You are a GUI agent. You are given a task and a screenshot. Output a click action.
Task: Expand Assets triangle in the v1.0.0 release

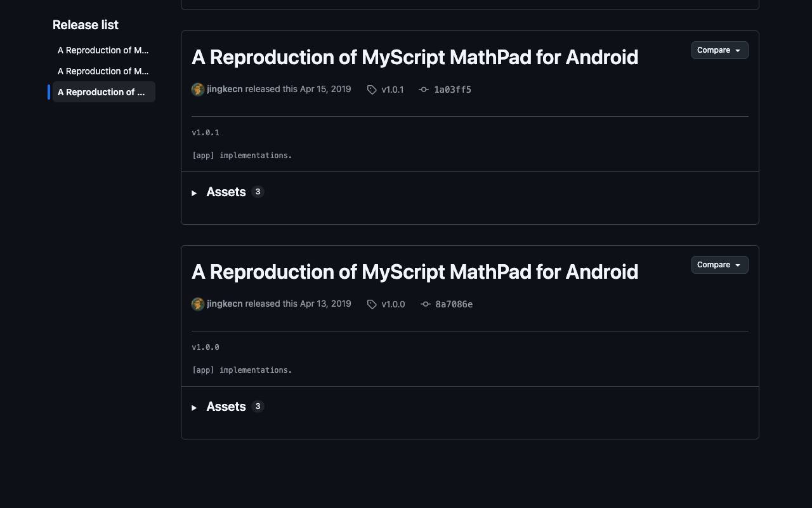[x=194, y=407]
